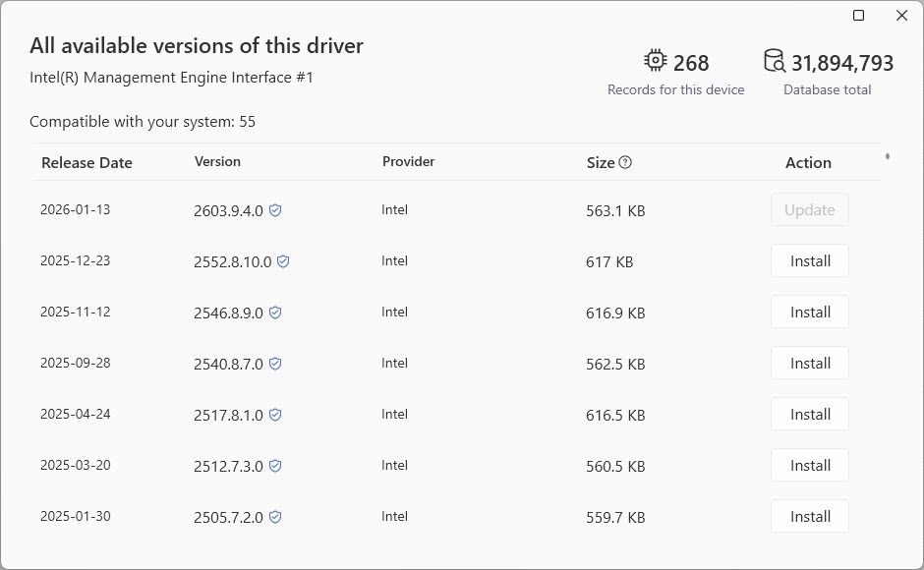Screen dimensions: 924x570
Task: Install driver version 2552.8.10.0
Action: (x=810, y=260)
